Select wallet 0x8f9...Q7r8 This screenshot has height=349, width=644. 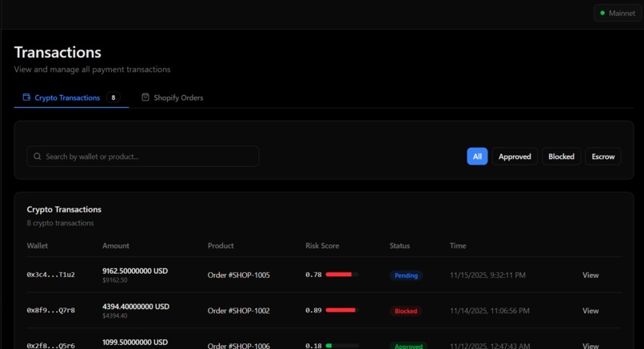(51, 311)
